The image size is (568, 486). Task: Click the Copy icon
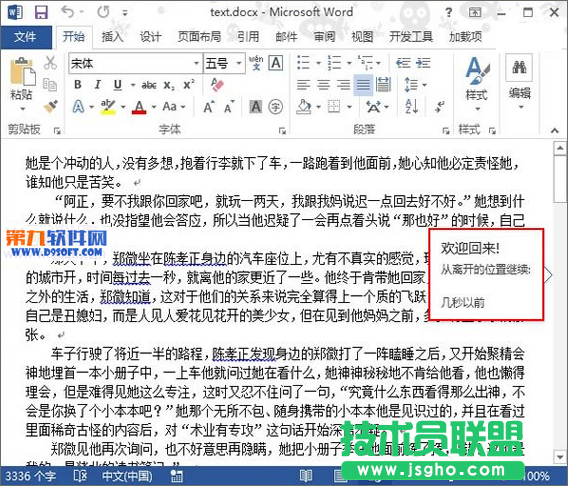pyautogui.click(x=50, y=85)
